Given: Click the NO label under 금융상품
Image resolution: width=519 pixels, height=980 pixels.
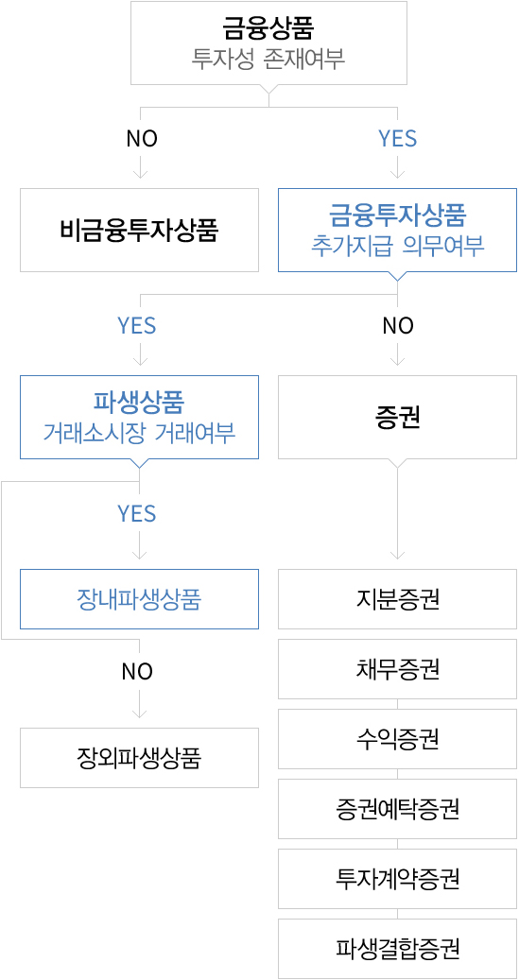Looking at the screenshot, I should [x=140, y=138].
